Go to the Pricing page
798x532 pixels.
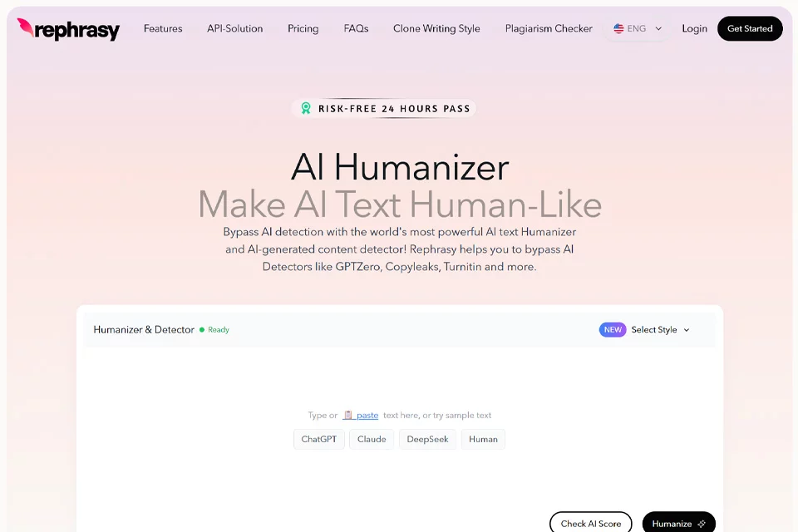click(x=303, y=28)
